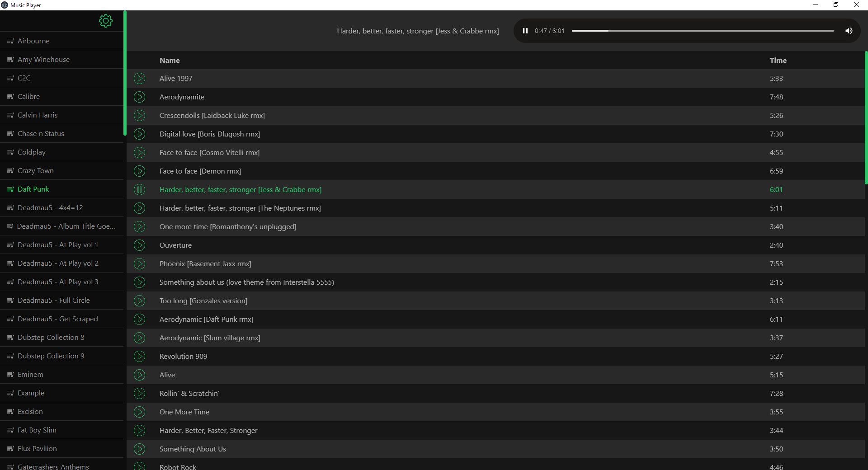The image size is (868, 470).
Task: Play Face to face [Demon rmx]
Action: click(140, 171)
